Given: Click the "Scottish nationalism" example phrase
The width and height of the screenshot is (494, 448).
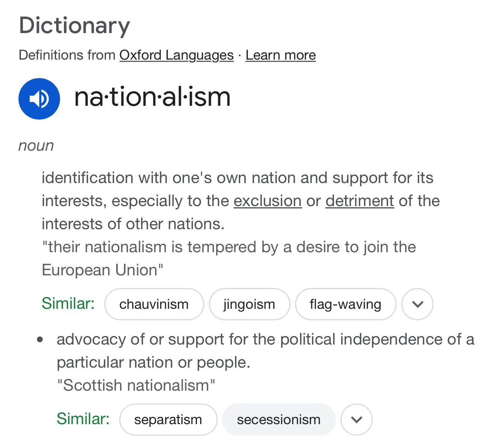Looking at the screenshot, I should click(136, 385).
